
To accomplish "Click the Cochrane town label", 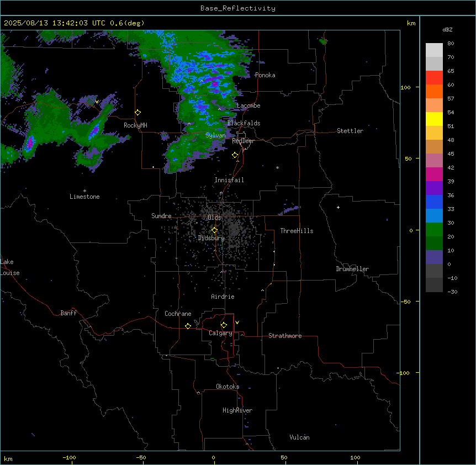I will tap(178, 314).
